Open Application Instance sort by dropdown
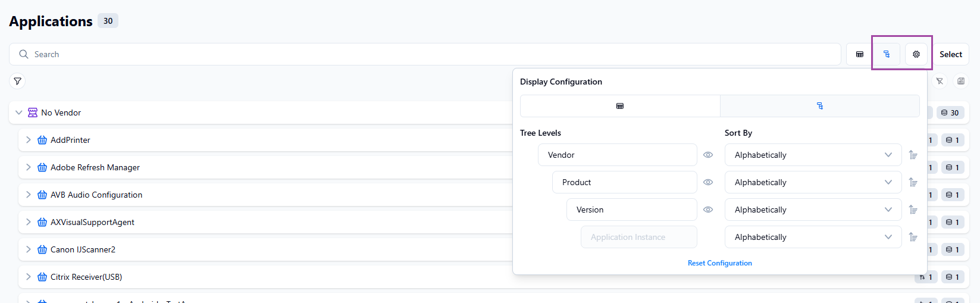The image size is (980, 303). [x=813, y=237]
